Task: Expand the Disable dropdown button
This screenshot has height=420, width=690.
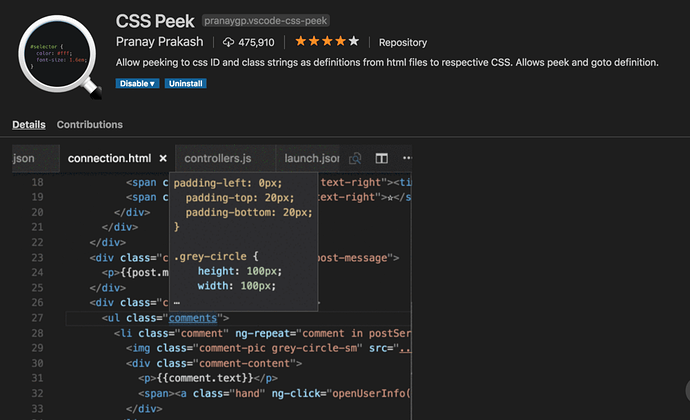Action: coord(137,83)
